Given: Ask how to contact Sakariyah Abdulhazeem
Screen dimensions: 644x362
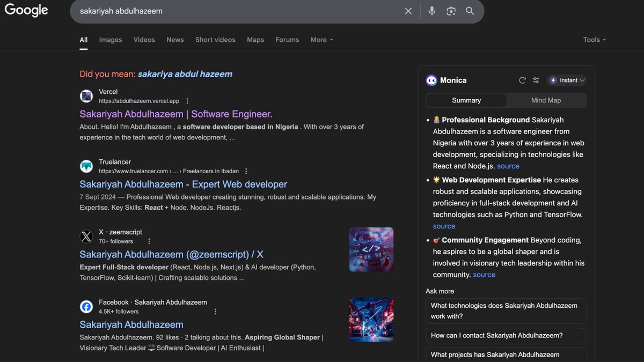Looking at the screenshot, I should 506,336.
